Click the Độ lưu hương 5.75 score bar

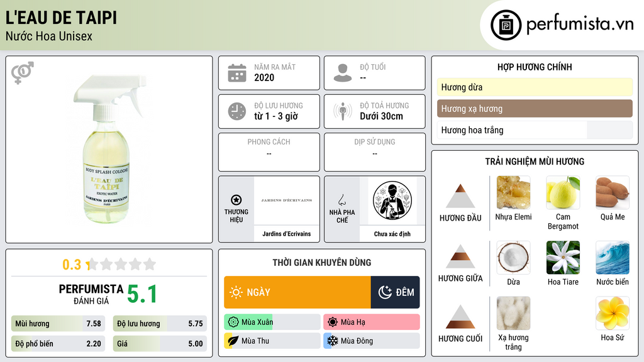click(x=160, y=324)
